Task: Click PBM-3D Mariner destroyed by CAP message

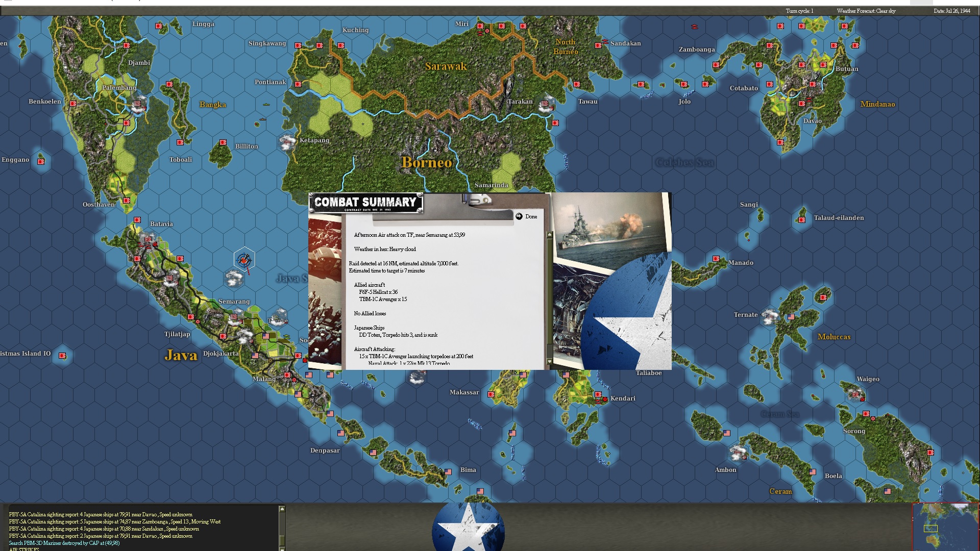Action: click(x=64, y=543)
